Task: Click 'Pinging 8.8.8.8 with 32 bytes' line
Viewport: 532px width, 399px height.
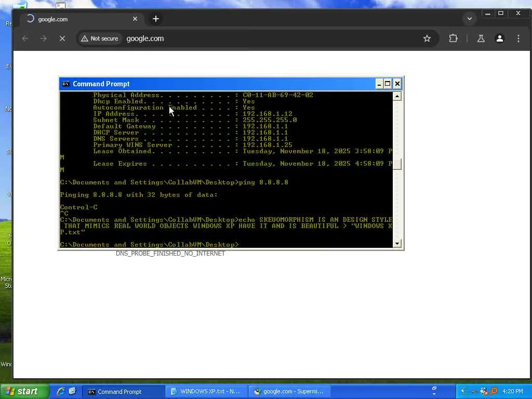Action: pyautogui.click(x=139, y=195)
